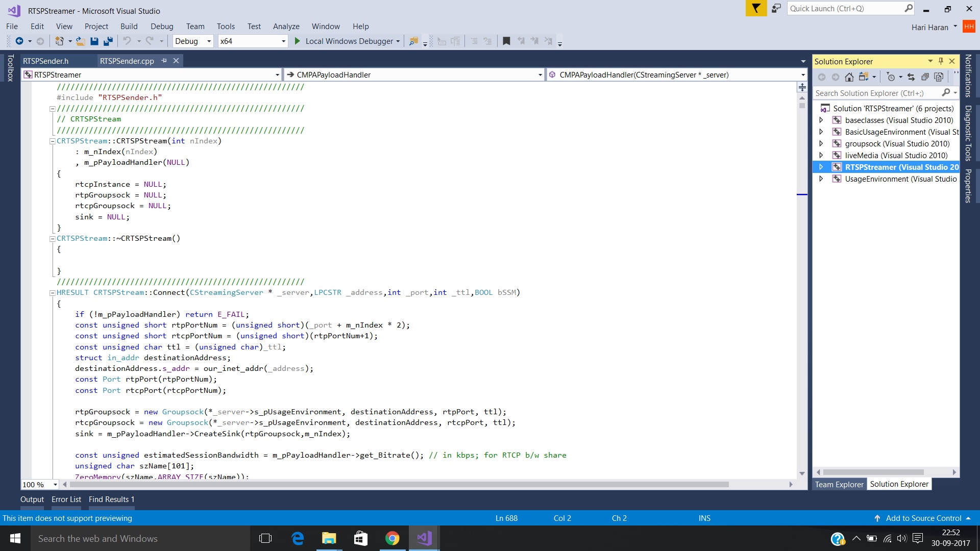Click the Navigate Backward arrow icon
The image size is (980, 551).
pyautogui.click(x=19, y=41)
